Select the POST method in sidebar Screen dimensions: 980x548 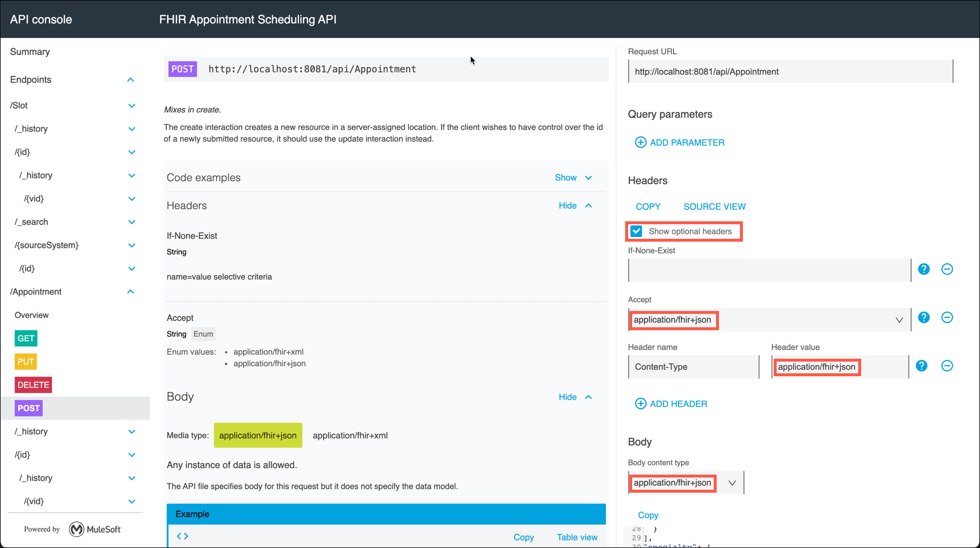coord(29,408)
